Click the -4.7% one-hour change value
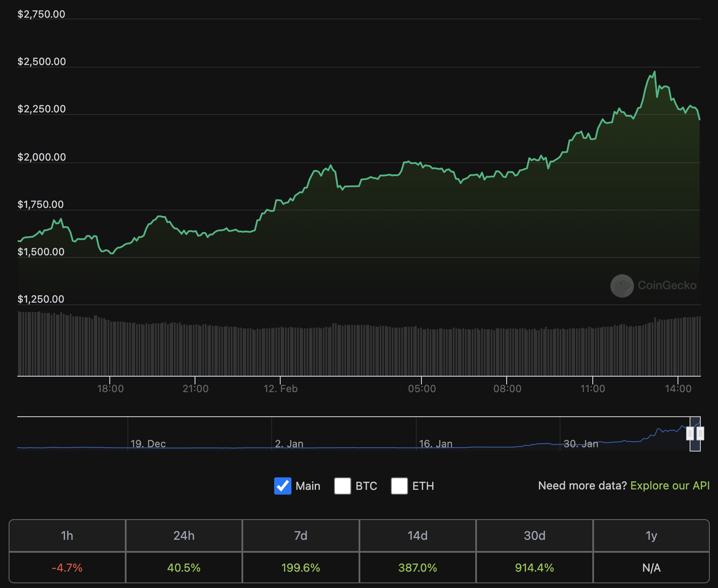718x588 pixels. [x=67, y=568]
